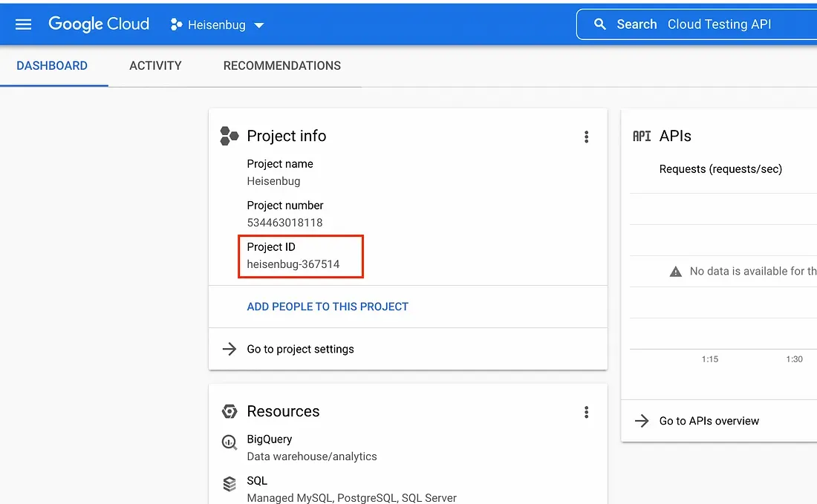This screenshot has height=504, width=817.
Task: Click the Project number label
Action: tap(285, 205)
